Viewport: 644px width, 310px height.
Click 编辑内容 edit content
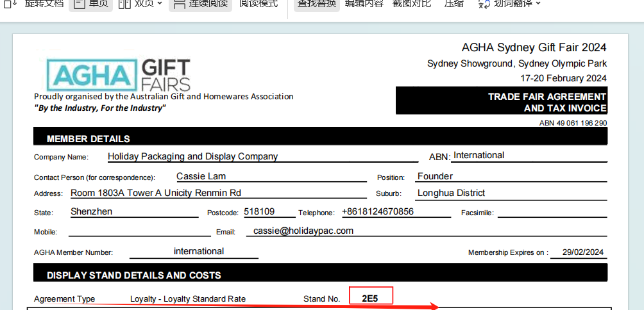tap(364, 4)
